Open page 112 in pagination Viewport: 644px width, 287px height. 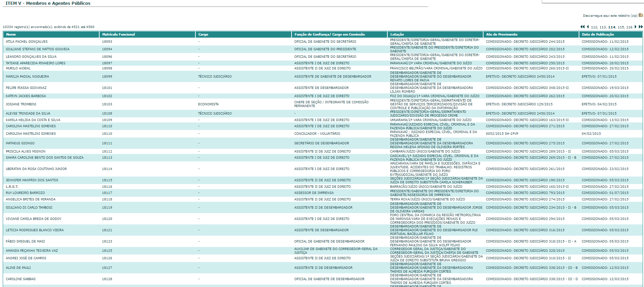coord(594,27)
